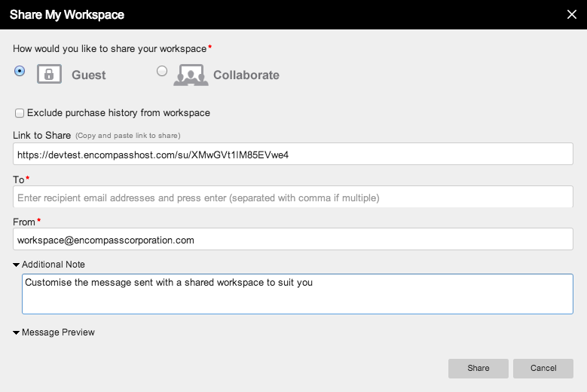The width and height of the screenshot is (587, 392).
Task: Click the From email address field
Action: (x=293, y=239)
